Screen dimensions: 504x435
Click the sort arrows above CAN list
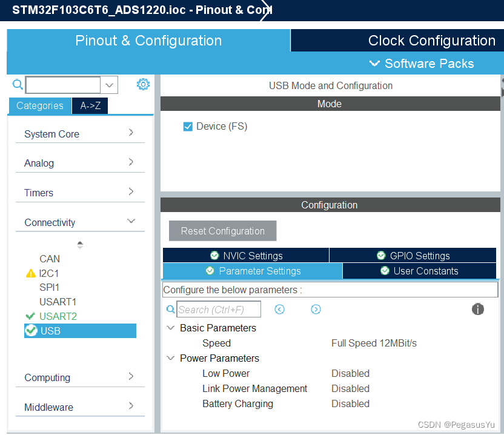[x=80, y=245]
